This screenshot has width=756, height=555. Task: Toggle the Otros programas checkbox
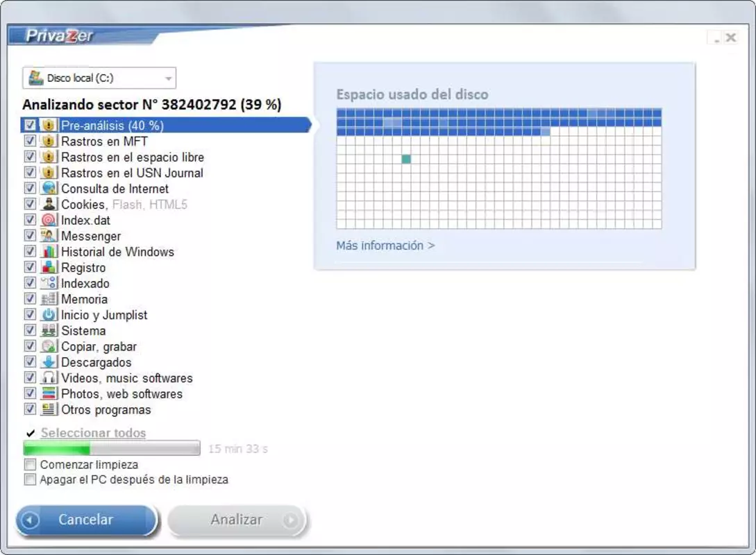pos(30,409)
